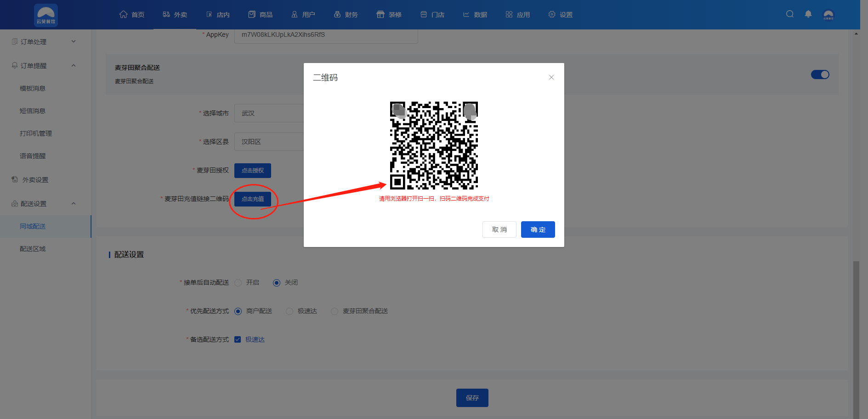Image resolution: width=868 pixels, height=419 pixels.
Task: Open the notification bell icon
Action: pyautogui.click(x=808, y=14)
